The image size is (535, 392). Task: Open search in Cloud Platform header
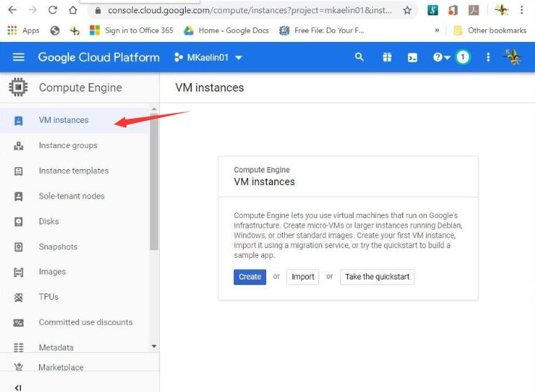point(359,57)
